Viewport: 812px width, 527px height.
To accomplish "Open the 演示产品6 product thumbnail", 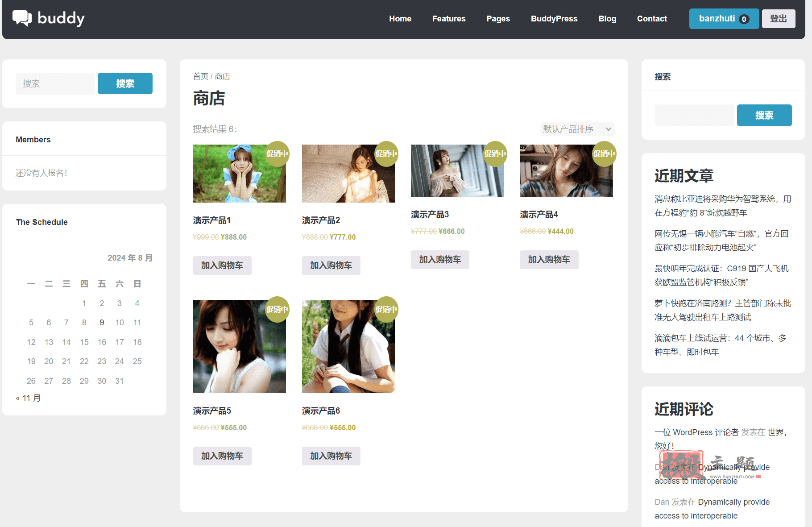I will [348, 346].
